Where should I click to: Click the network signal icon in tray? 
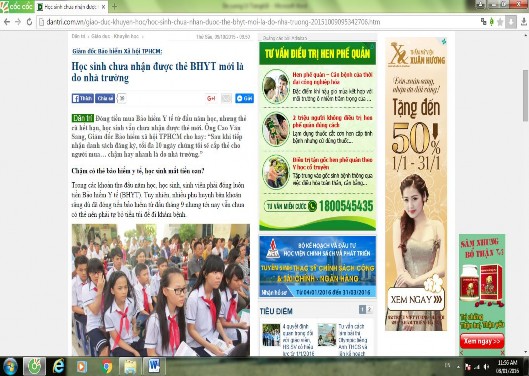coord(477,367)
